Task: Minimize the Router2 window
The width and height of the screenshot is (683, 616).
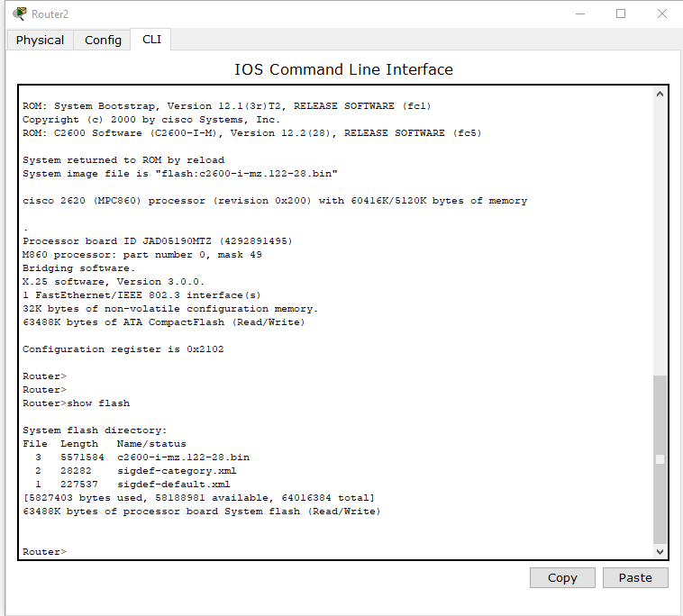Action: point(580,14)
